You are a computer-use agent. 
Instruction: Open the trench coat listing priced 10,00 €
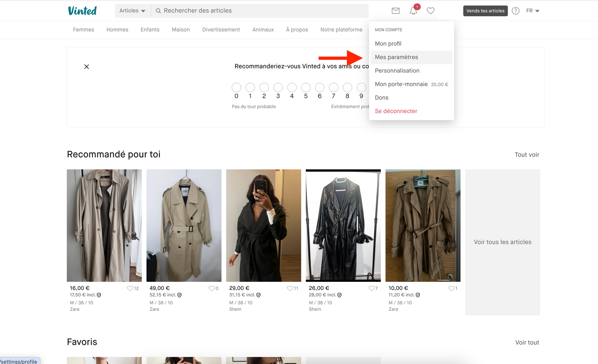click(x=423, y=225)
